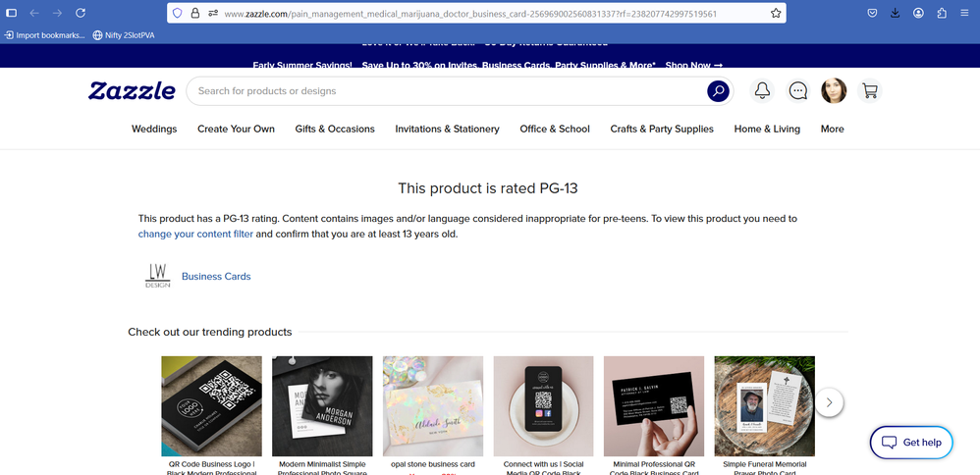Viewport: 980px width, 475px height.
Task: Open the browser downloads icon
Action: click(x=895, y=13)
